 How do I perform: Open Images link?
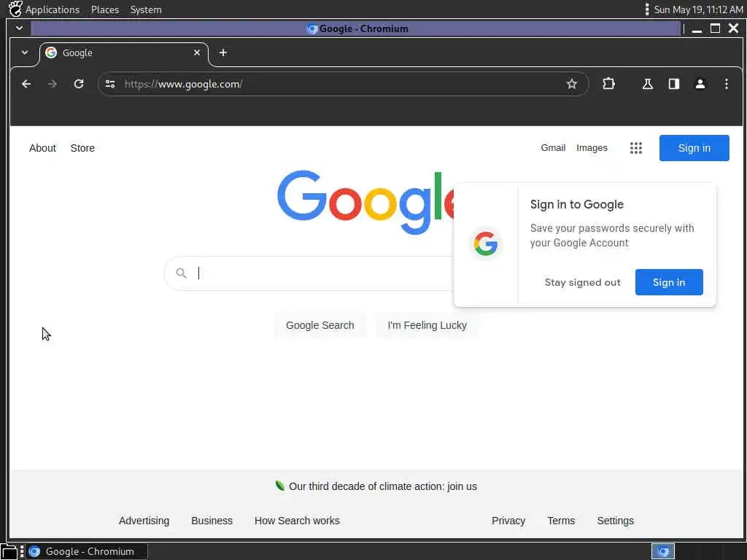tap(592, 148)
